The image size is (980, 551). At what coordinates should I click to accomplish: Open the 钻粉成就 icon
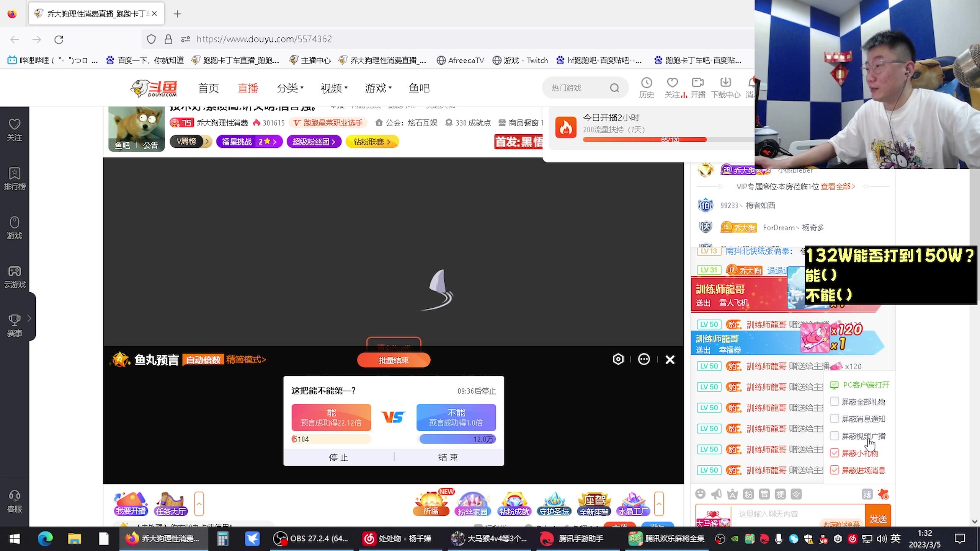514,503
